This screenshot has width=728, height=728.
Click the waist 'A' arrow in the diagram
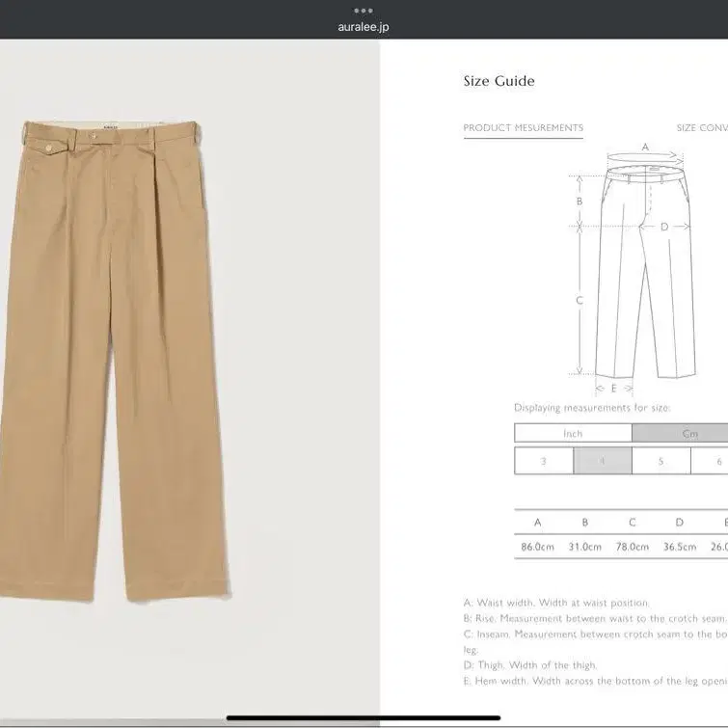point(645,148)
